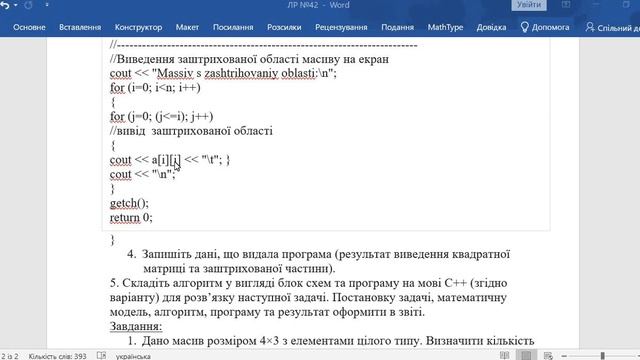Click the proofing check icon in status bar
The image size is (640, 360).
coord(102,356)
